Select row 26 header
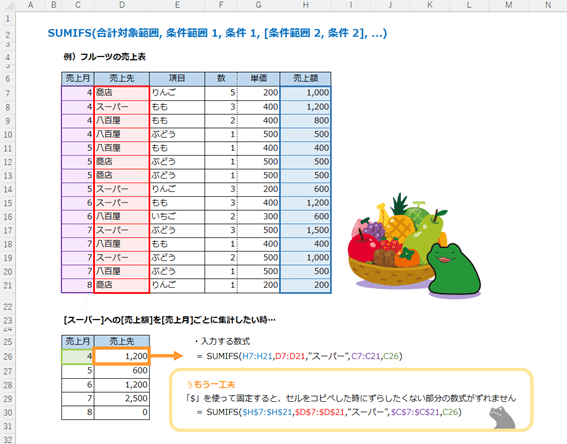 (x=8, y=357)
